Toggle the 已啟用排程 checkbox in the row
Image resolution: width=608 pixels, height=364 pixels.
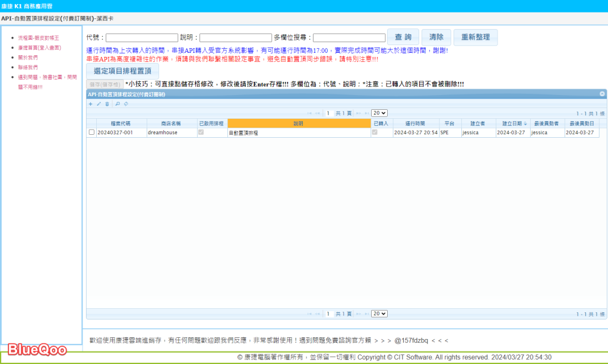[x=201, y=132]
